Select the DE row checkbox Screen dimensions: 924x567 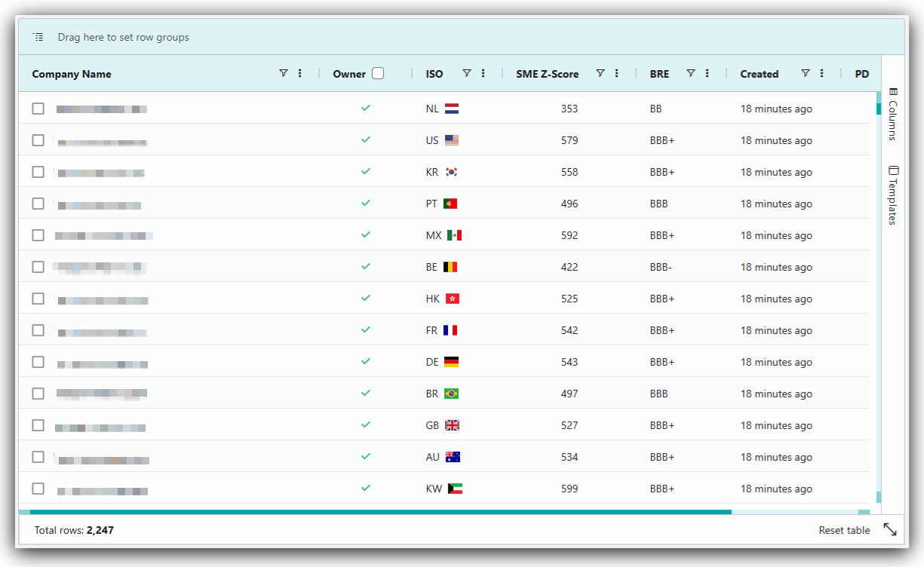click(x=38, y=362)
